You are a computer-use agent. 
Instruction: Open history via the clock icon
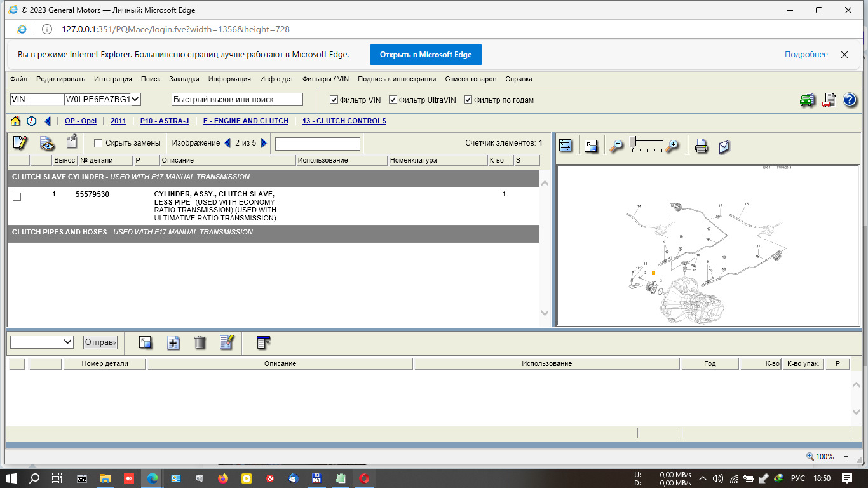click(31, 121)
